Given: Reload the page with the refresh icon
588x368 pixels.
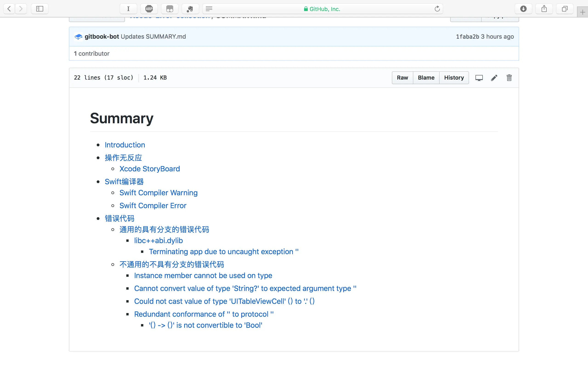Looking at the screenshot, I should (x=437, y=9).
